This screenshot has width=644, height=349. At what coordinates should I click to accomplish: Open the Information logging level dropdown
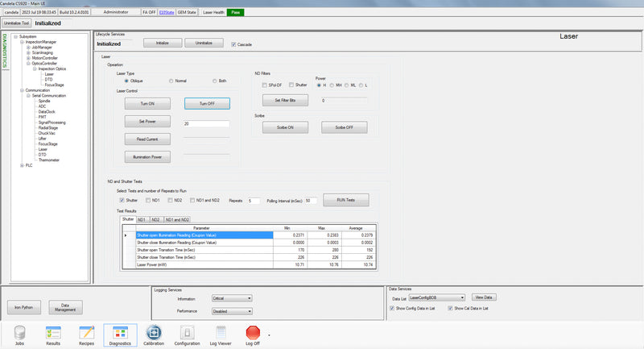click(232, 298)
